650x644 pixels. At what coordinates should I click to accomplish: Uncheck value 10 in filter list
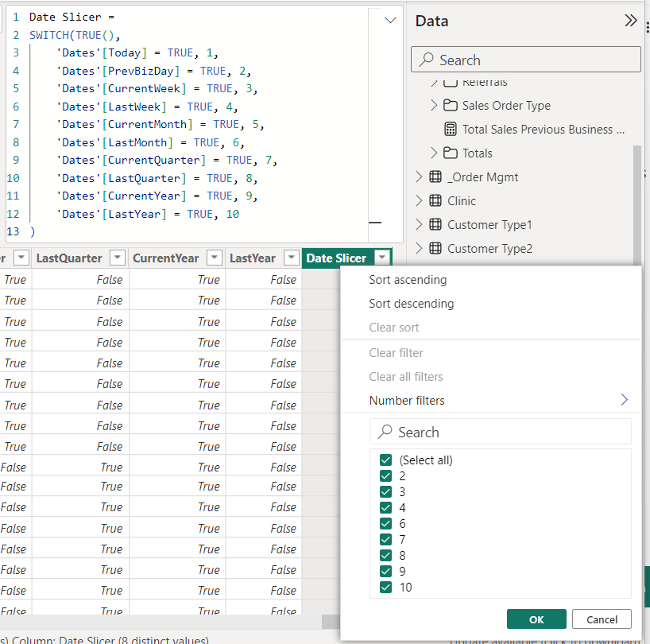coord(385,588)
